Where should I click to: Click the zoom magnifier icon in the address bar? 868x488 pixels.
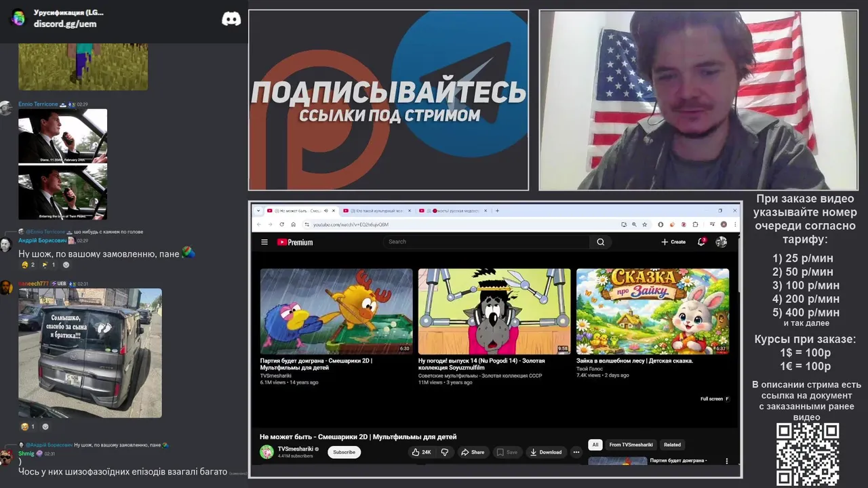634,224
